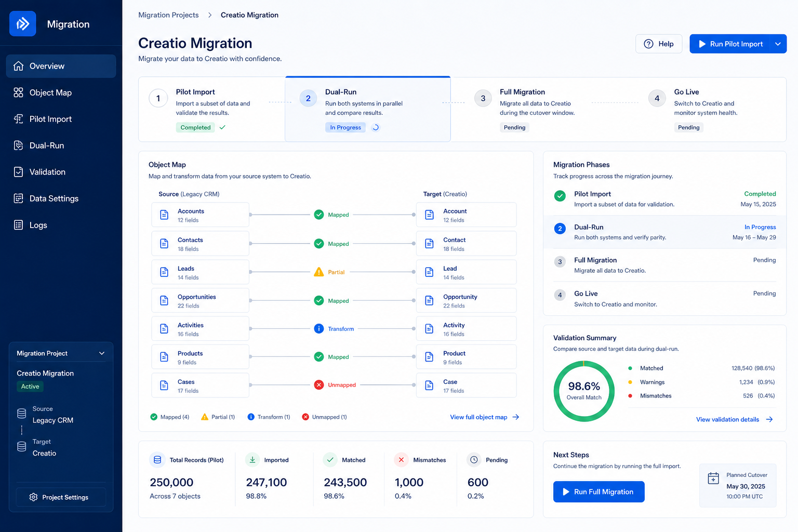Click the Imported download icon
Viewport: 798px width, 532px height.
click(252, 460)
